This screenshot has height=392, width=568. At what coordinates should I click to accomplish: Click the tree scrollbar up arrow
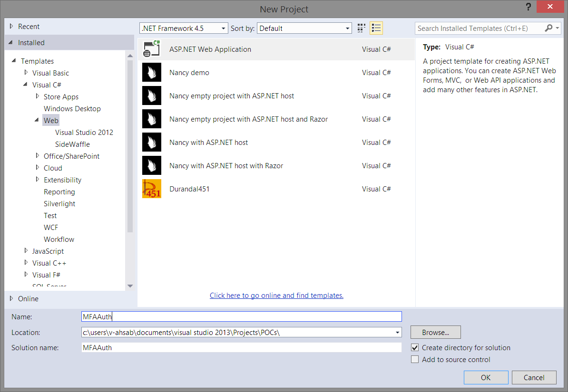130,56
